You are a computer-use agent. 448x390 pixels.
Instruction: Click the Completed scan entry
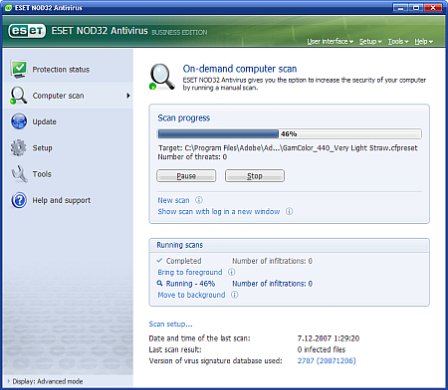[x=184, y=261]
